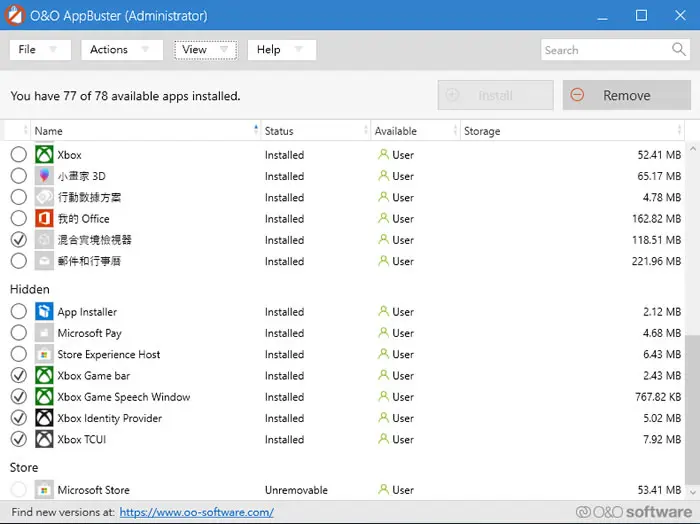Click the Microsoft Store icon
The width and height of the screenshot is (700, 524).
click(x=44, y=490)
